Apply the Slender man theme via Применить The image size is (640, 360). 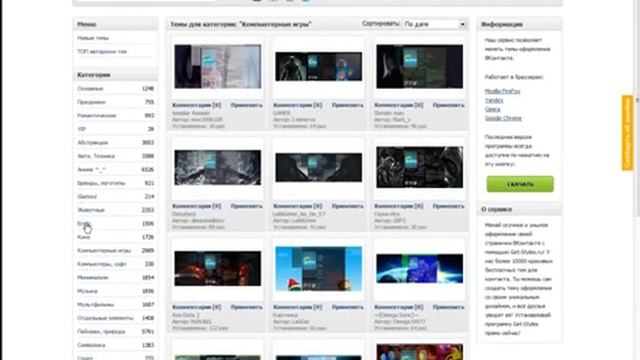tap(449, 105)
